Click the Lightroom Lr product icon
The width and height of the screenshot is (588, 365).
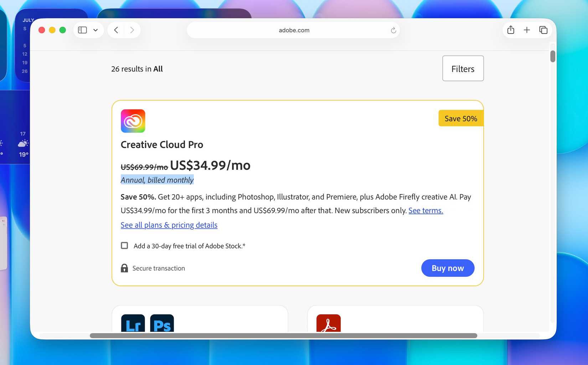pos(133,323)
